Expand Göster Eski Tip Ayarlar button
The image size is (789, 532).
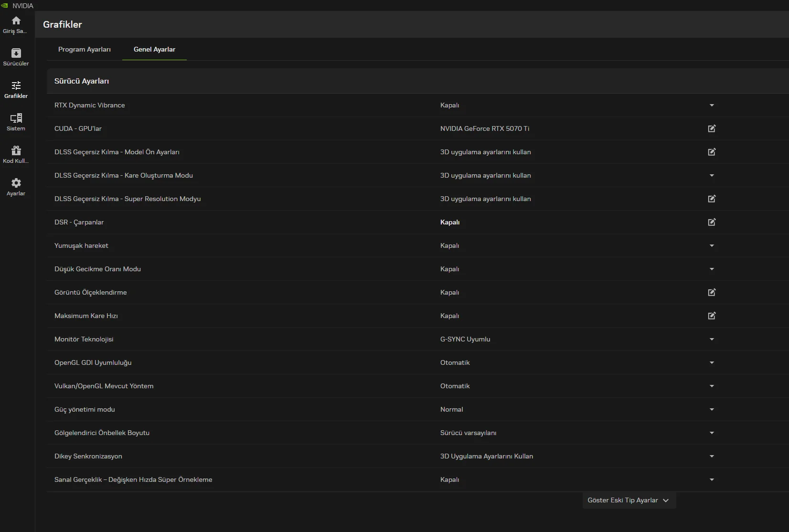tap(629, 500)
